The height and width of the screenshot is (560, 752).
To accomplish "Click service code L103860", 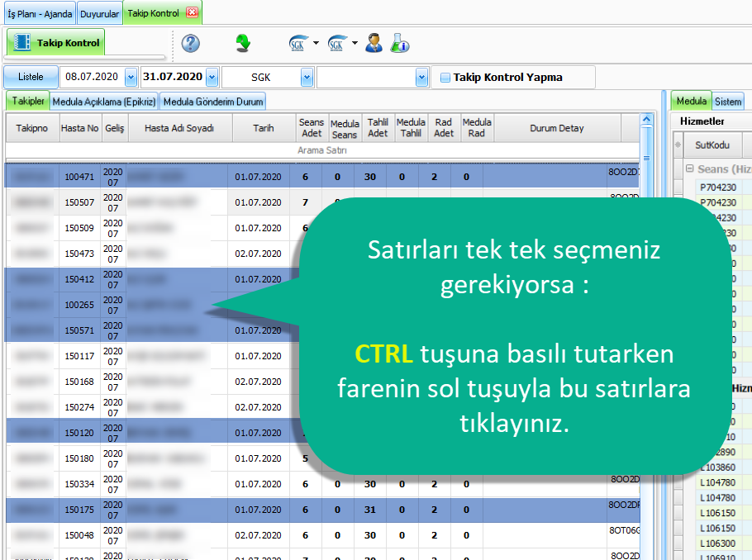I will [x=720, y=467].
